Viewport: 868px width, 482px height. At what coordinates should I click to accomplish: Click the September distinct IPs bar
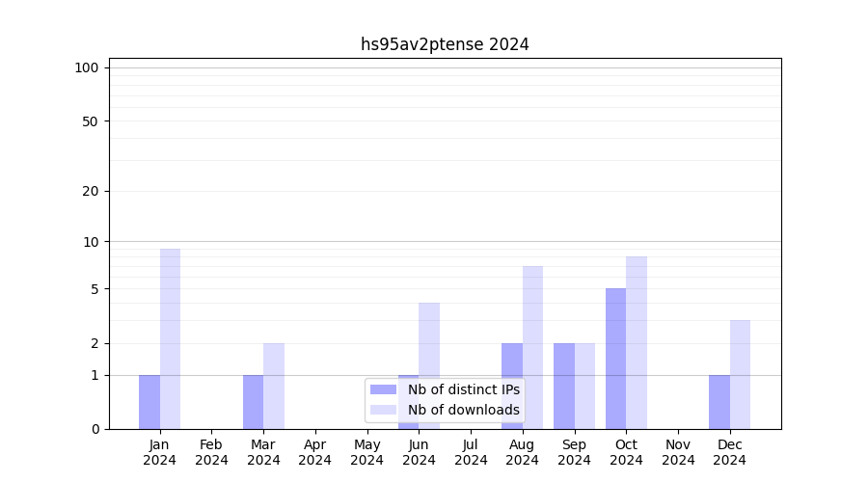[x=564, y=386]
